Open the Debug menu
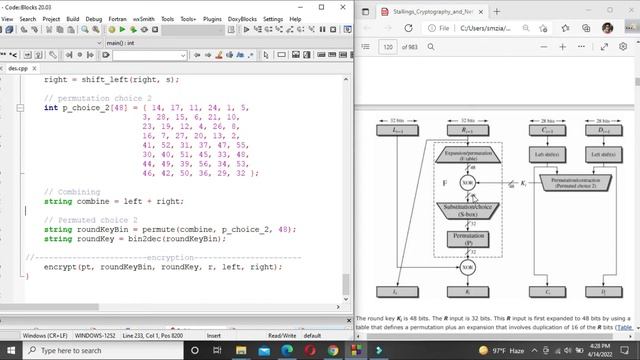Viewport: 640px width, 360px height. click(94, 19)
